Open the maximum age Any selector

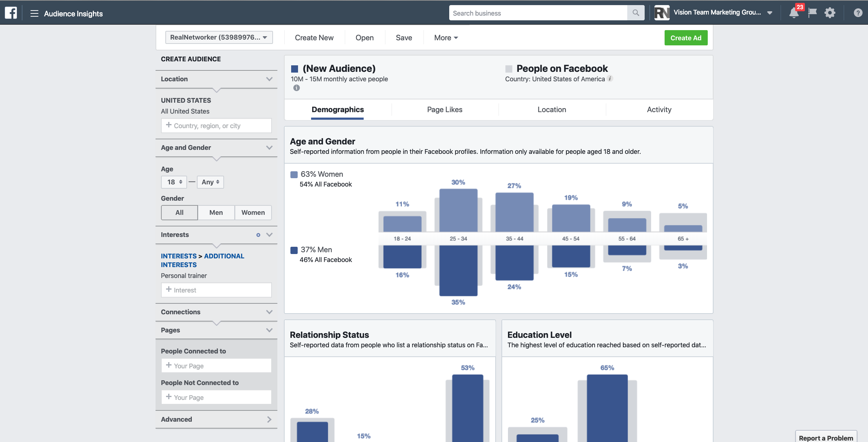click(x=210, y=182)
